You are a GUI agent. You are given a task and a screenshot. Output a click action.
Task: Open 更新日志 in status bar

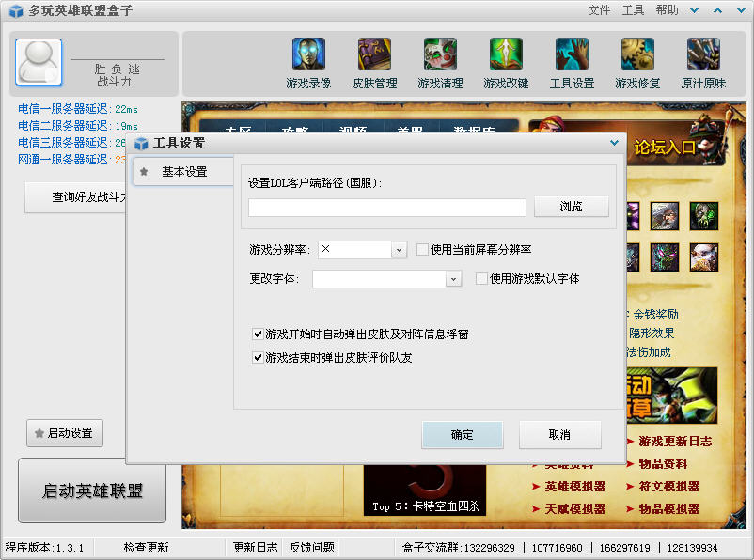pyautogui.click(x=255, y=548)
